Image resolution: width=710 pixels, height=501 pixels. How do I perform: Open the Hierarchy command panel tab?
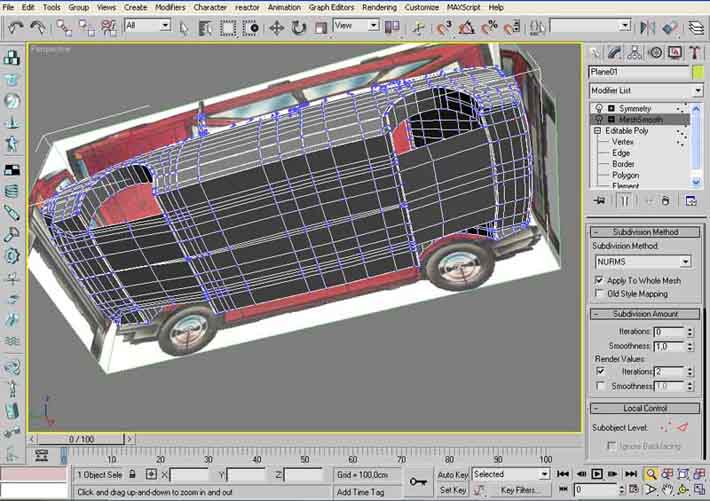[x=634, y=51]
